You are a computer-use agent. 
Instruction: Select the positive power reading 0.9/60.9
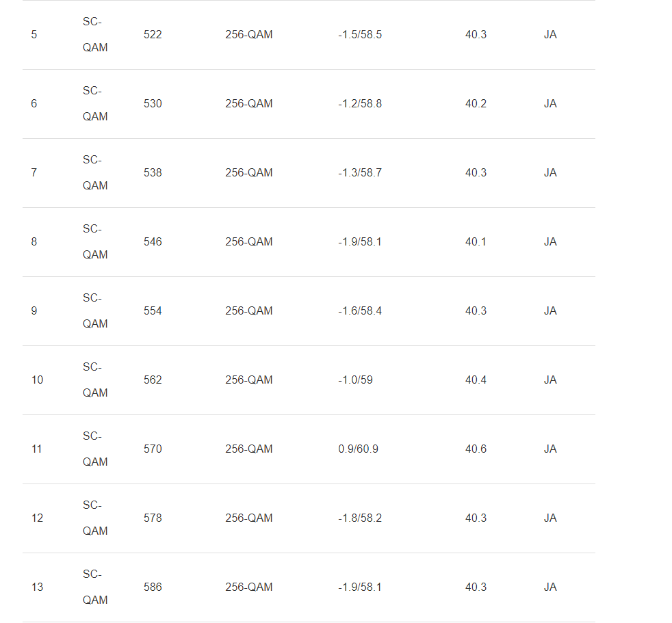coord(358,449)
